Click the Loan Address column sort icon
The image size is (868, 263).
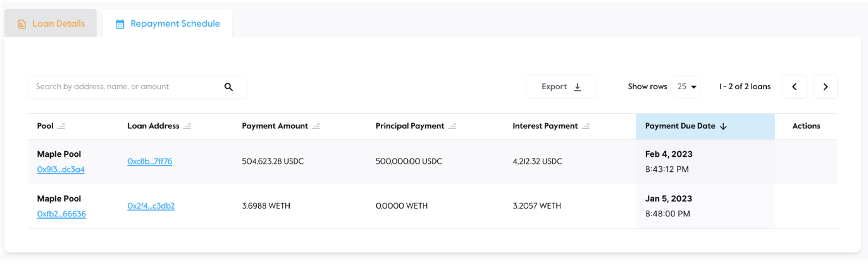click(x=187, y=126)
